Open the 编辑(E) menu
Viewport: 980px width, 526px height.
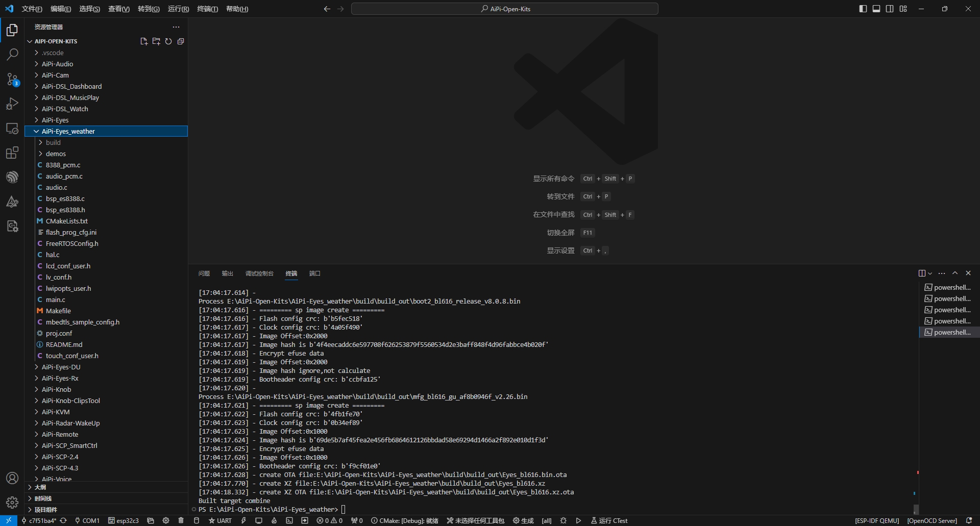tap(61, 9)
